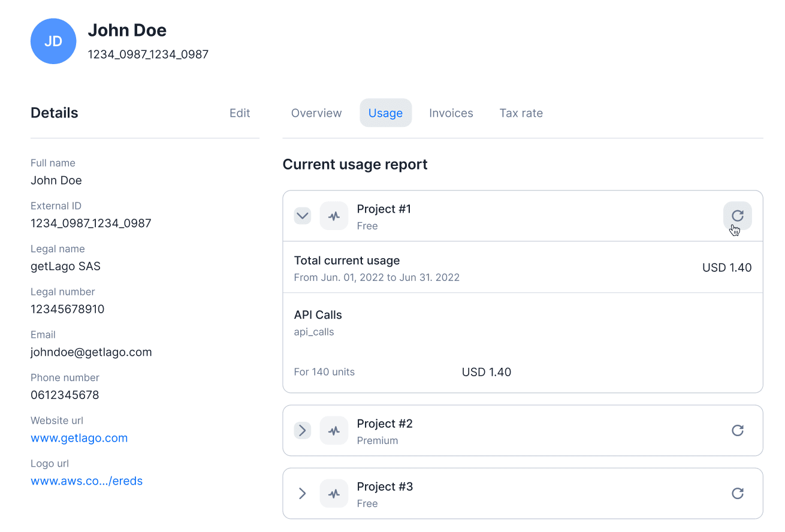Image resolution: width=785 pixels, height=532 pixels.
Task: Click the Project #1 pulse icon
Action: click(x=334, y=216)
